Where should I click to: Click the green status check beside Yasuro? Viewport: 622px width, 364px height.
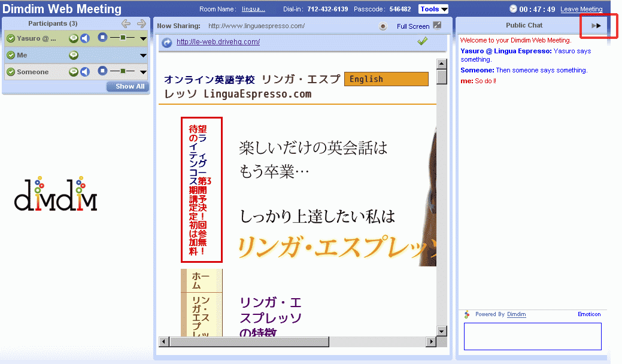click(11, 38)
